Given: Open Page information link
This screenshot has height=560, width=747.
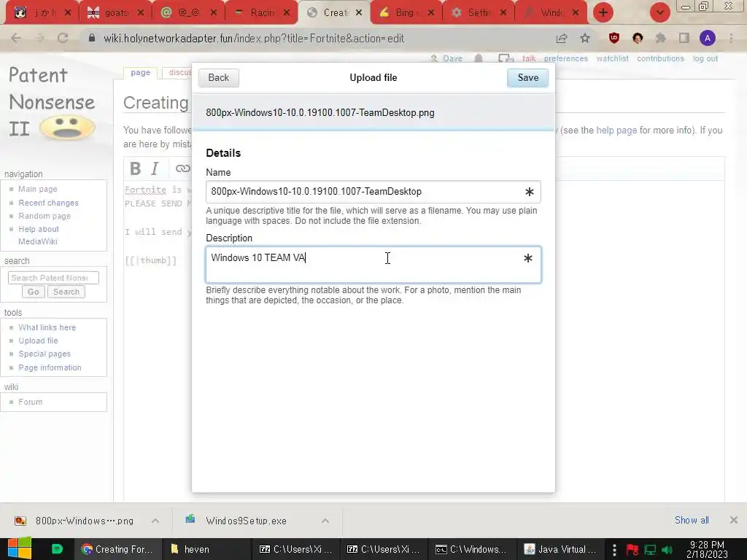Looking at the screenshot, I should coord(50,367).
